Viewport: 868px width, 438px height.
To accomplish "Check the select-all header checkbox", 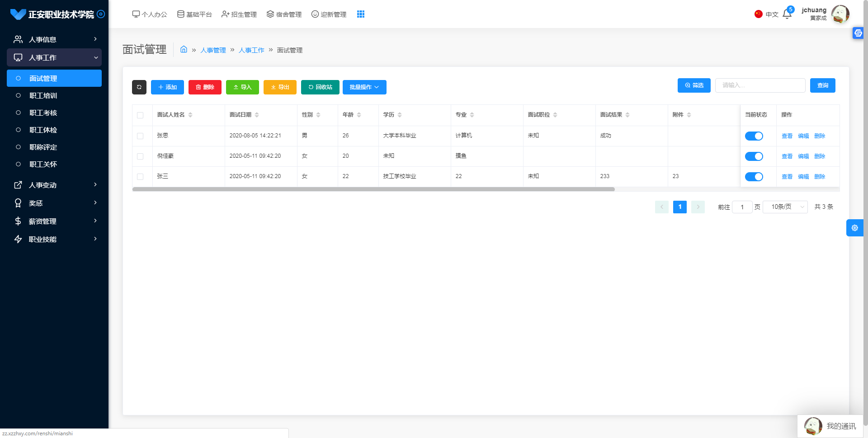I will 140,115.
